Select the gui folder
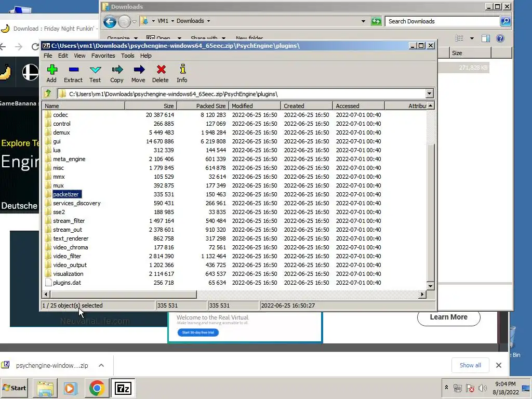Image resolution: width=532 pixels, height=399 pixels. coord(57,141)
